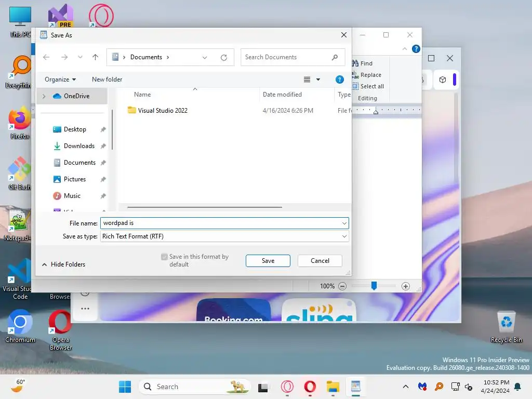Unpin Desktop using its pin icon

[103, 129]
